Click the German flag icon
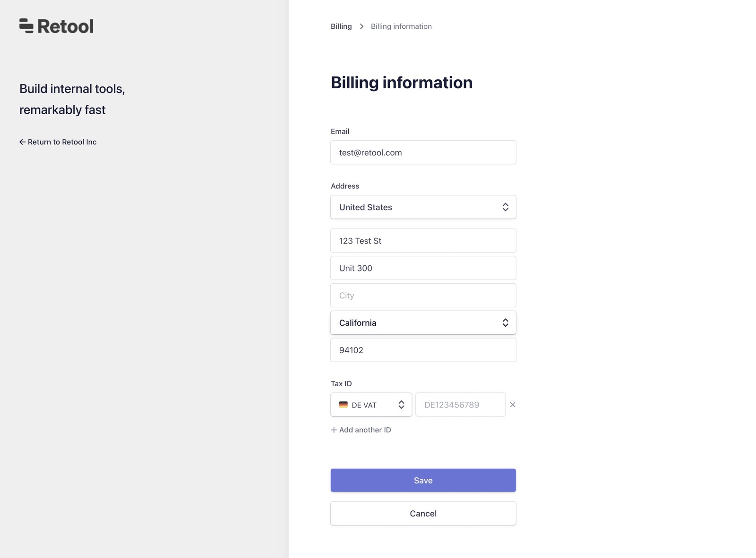Image resolution: width=756 pixels, height=558 pixels. [x=344, y=405]
